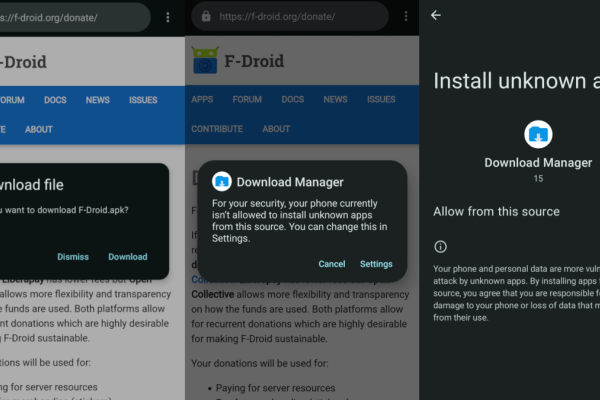Open CONTRIBUTE tab in middle panel
Image resolution: width=600 pixels, height=400 pixels.
click(217, 129)
